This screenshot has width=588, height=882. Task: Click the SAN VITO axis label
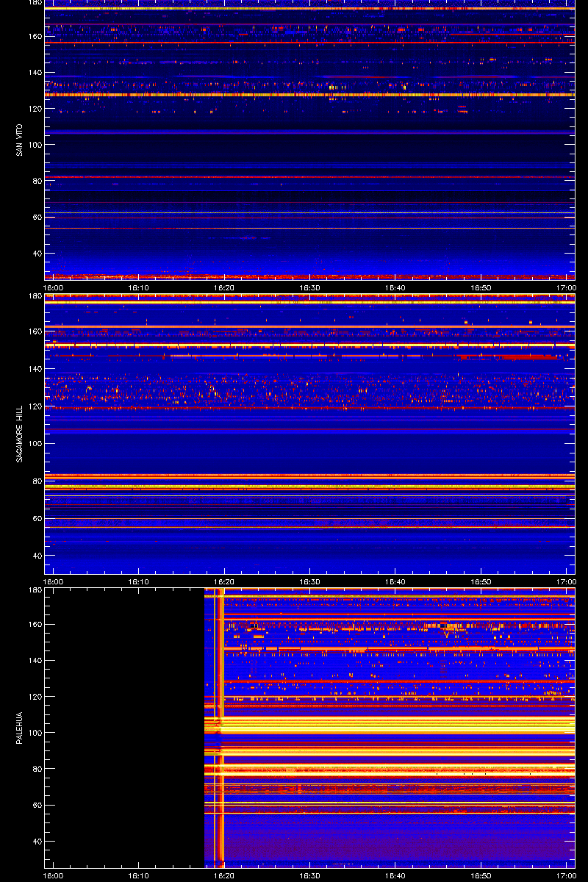18,140
